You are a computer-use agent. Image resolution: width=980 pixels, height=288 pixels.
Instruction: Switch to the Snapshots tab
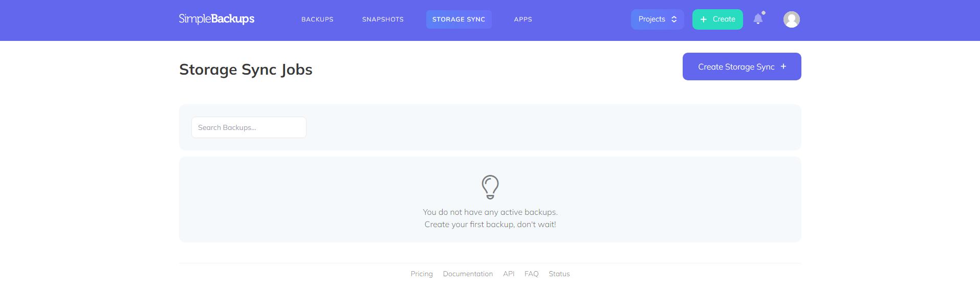[383, 19]
